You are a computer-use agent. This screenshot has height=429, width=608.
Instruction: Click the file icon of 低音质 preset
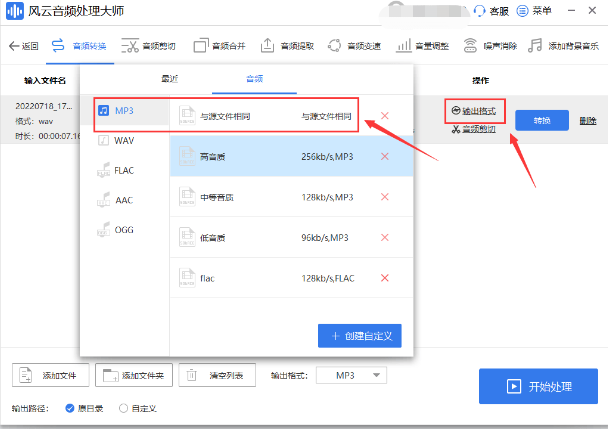pyautogui.click(x=187, y=237)
